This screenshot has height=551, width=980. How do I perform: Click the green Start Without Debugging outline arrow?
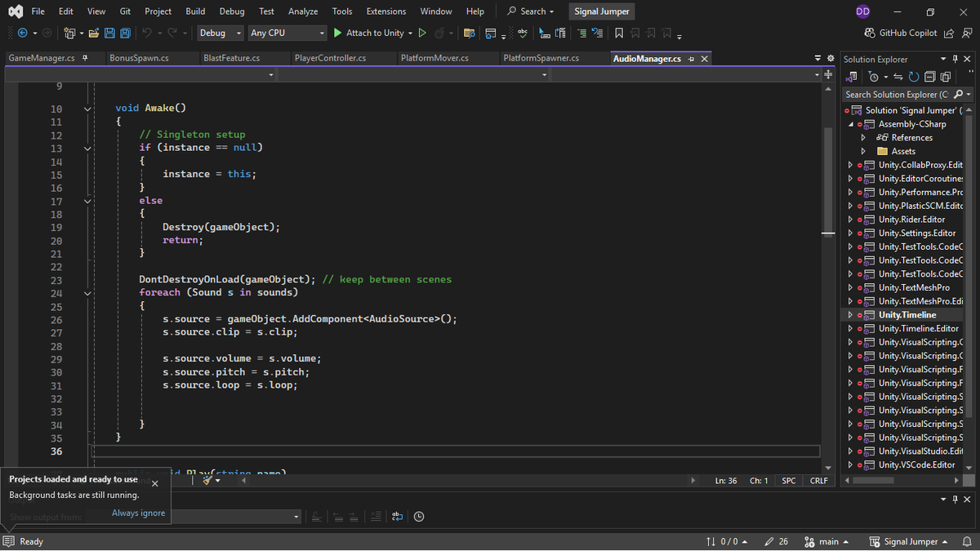(422, 33)
